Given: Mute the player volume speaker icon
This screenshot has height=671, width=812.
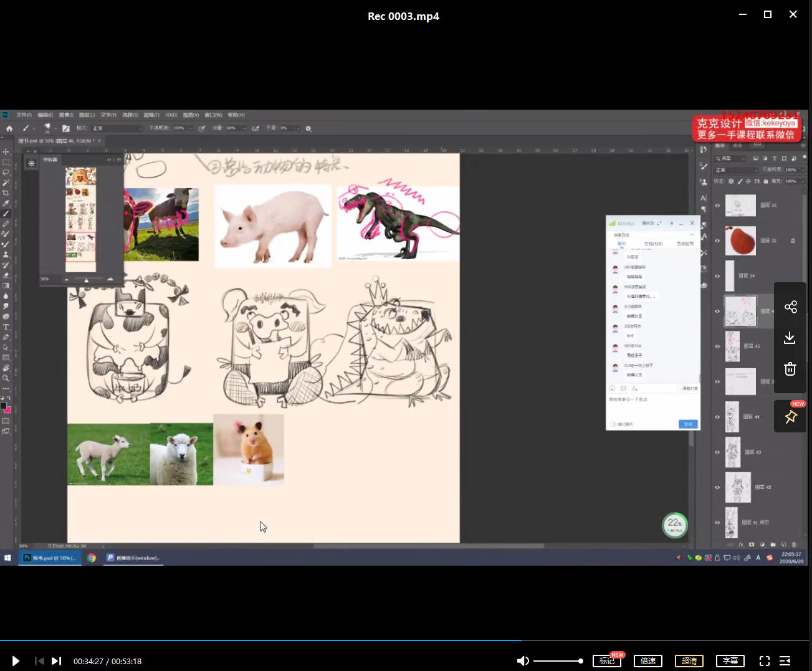Looking at the screenshot, I should click(x=523, y=661).
